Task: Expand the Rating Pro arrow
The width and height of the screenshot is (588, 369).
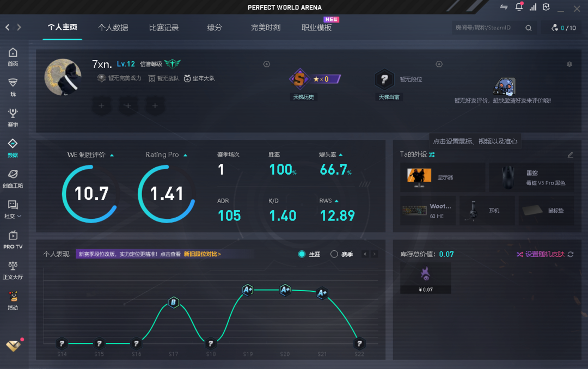Action: (186, 155)
